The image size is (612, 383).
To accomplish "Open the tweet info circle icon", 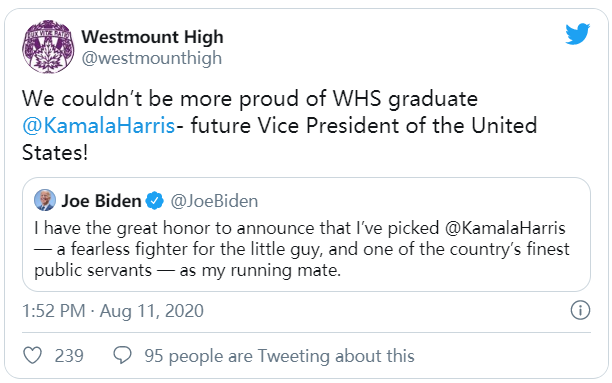I will (x=580, y=310).
